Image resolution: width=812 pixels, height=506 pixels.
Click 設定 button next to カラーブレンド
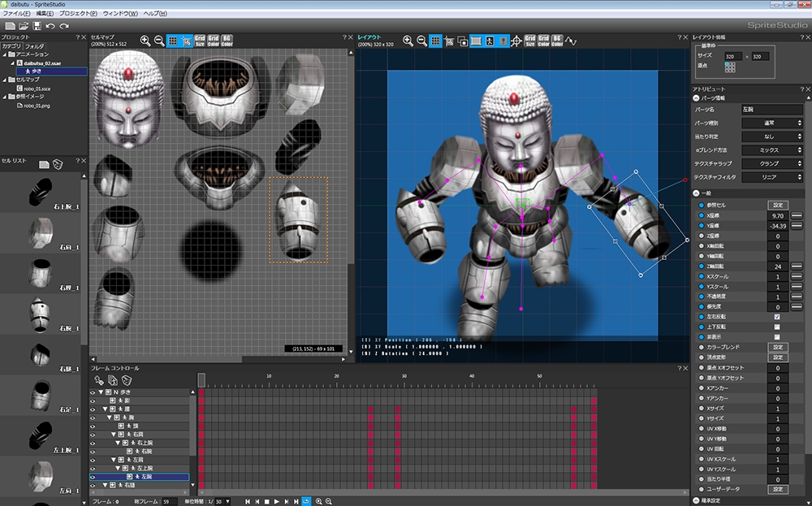click(x=778, y=347)
